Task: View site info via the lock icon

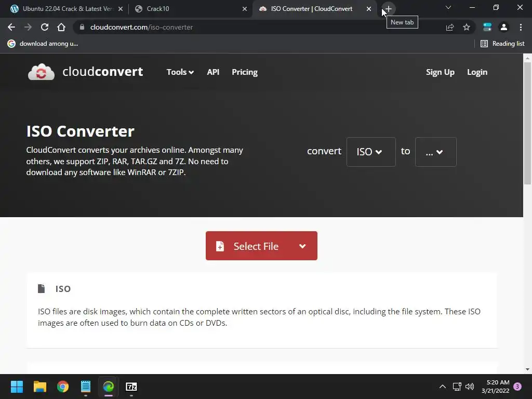Action: click(x=82, y=27)
